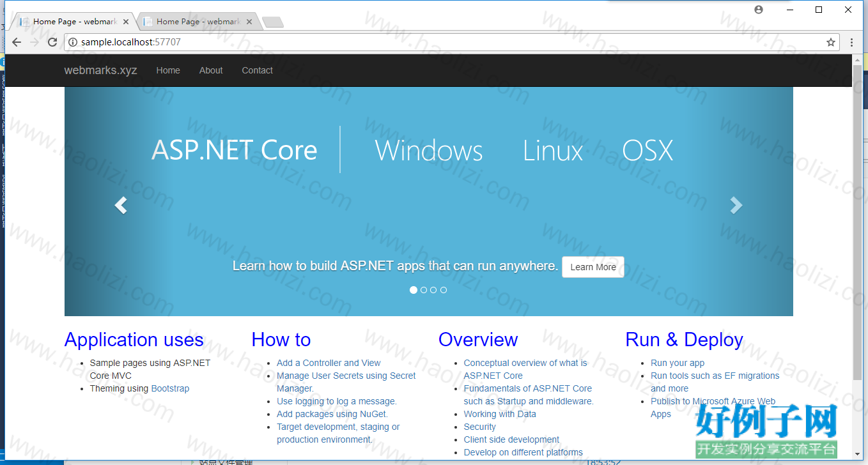Viewport: 868px width, 465px height.
Task: Jump to the third carousel indicator dot
Action: [433, 290]
